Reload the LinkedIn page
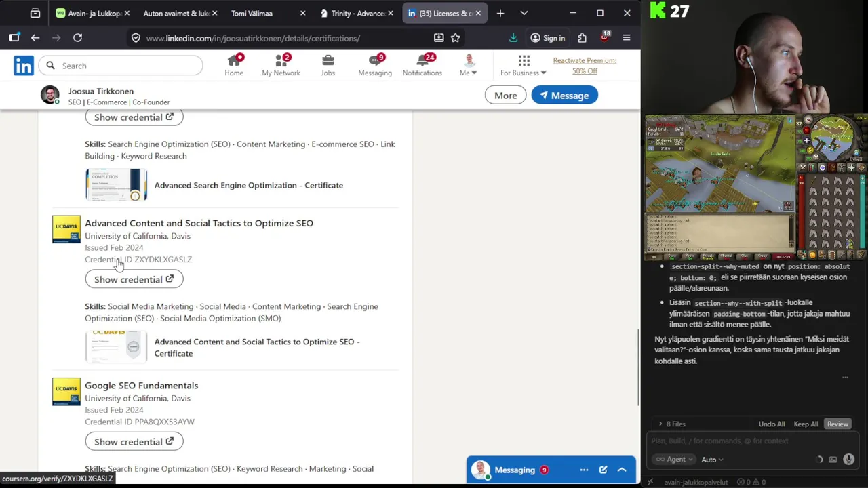Viewport: 868px width, 488px height. click(x=77, y=38)
